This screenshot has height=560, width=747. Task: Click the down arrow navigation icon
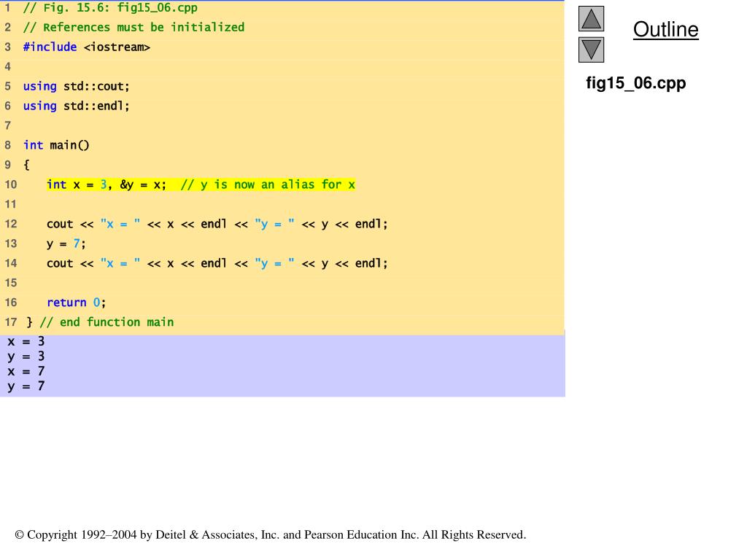(x=591, y=50)
